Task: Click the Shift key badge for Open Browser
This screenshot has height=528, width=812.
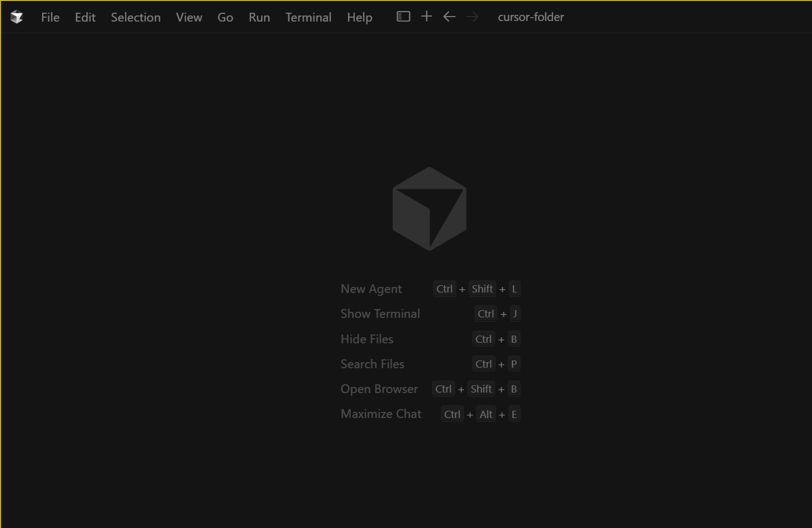Action: coord(481,389)
